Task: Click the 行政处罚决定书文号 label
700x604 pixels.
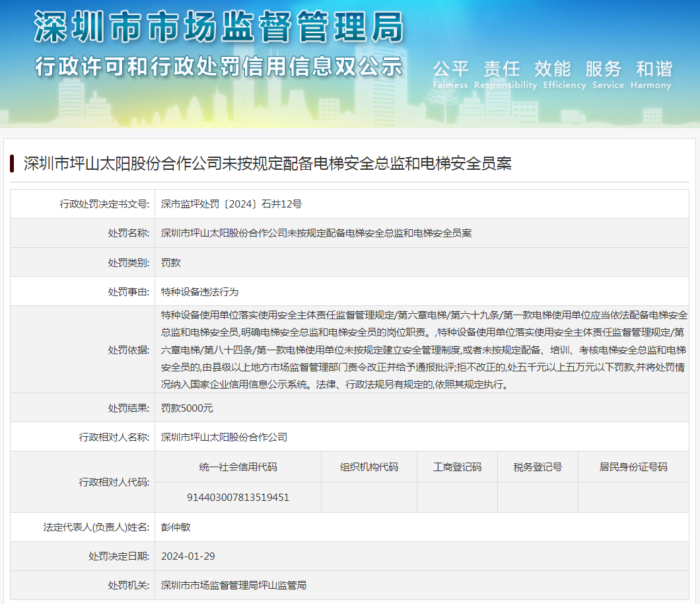Action: tap(104, 204)
